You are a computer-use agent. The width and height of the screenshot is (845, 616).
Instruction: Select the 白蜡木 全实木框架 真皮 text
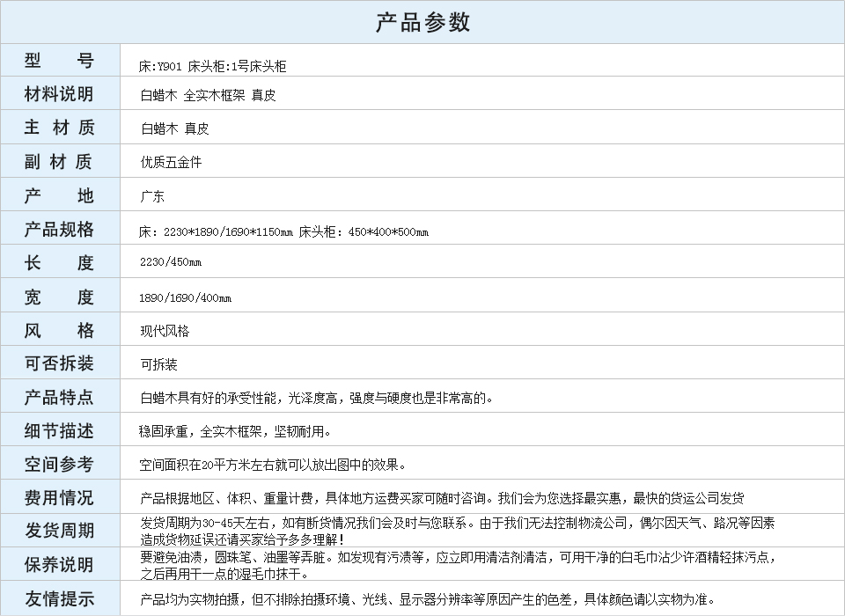[x=208, y=95]
